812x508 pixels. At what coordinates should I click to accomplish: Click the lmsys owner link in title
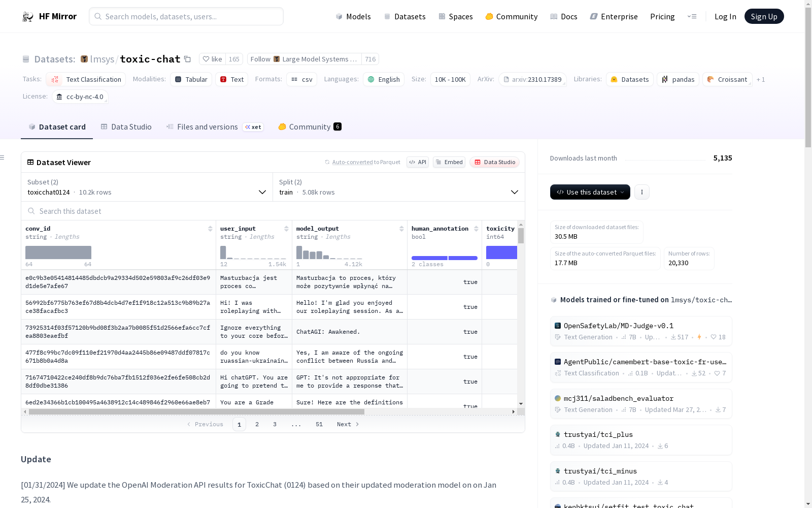[102, 59]
